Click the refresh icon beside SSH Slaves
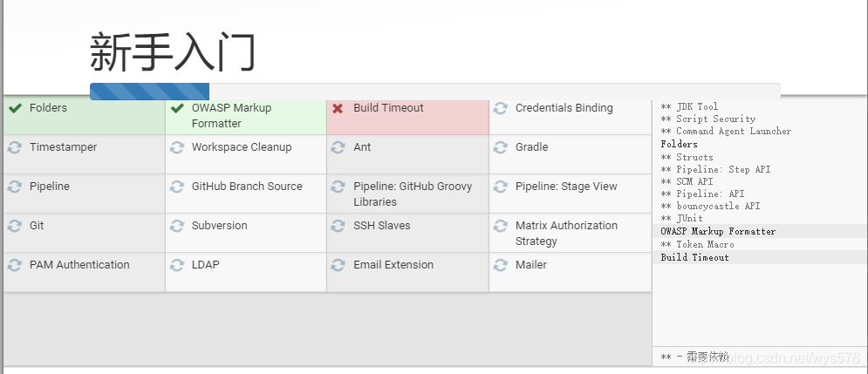Image resolution: width=868 pixels, height=374 pixels. [x=338, y=227]
